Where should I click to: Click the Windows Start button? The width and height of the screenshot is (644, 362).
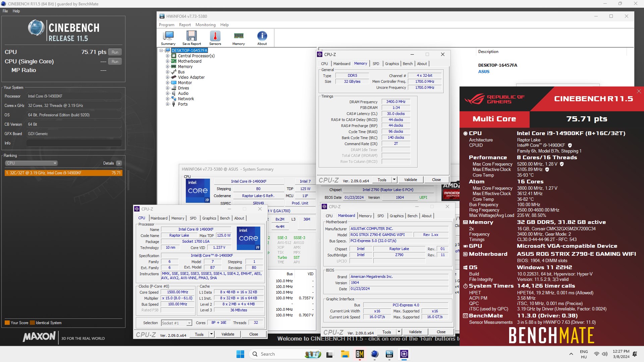point(240,354)
